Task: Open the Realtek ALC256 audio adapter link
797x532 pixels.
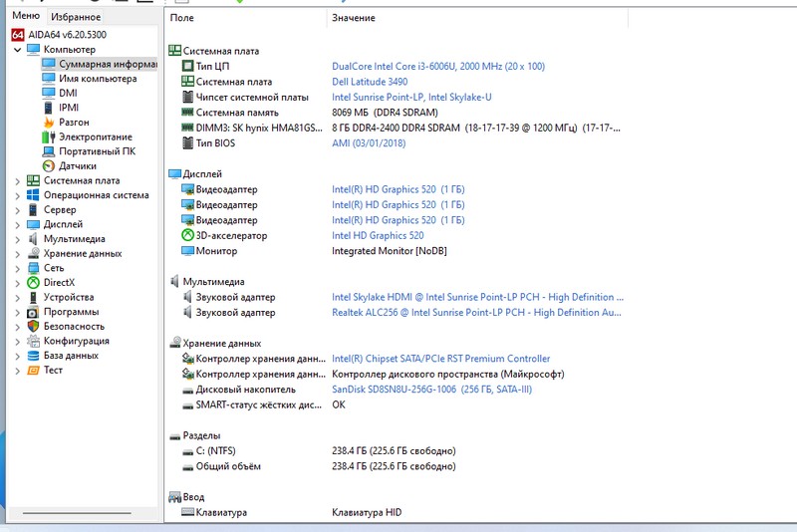Action: [x=477, y=313]
